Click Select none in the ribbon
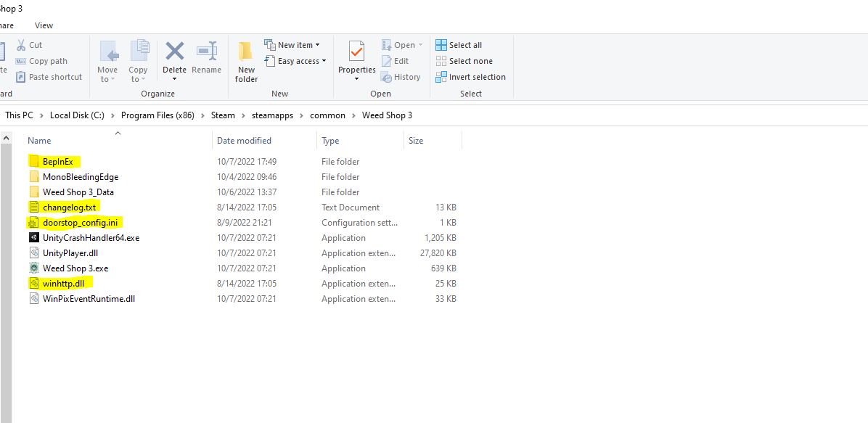Screen dimensions: 868x423 click(x=464, y=61)
